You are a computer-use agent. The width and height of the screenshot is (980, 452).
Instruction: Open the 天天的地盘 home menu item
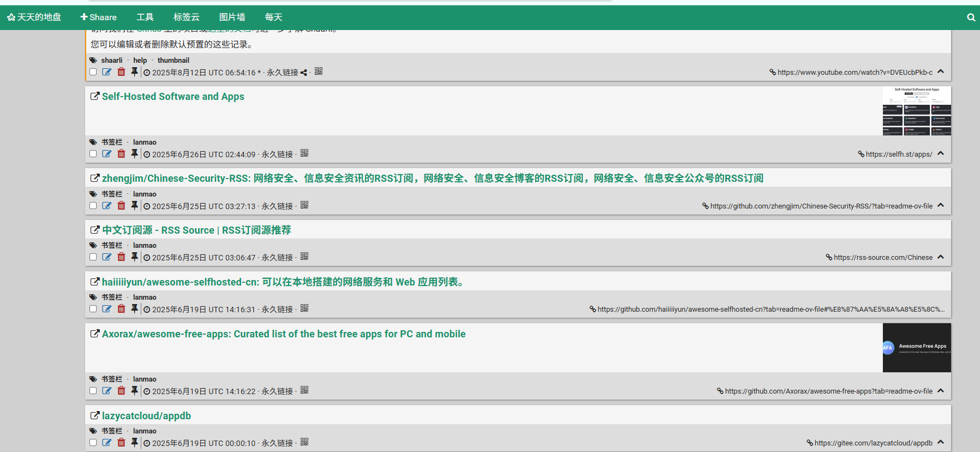[x=34, y=17]
